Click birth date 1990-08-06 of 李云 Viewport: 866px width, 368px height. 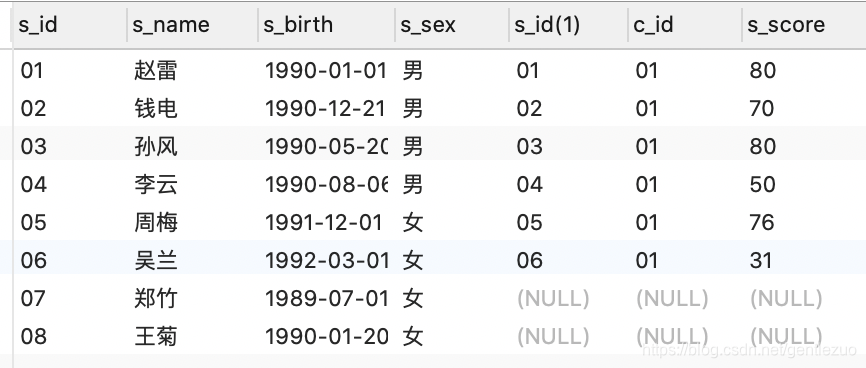click(326, 184)
